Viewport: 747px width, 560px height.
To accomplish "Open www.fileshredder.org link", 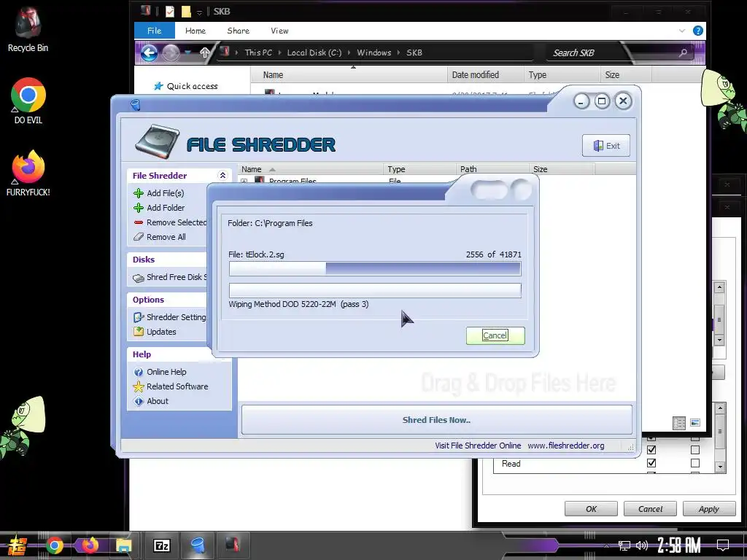I will 565,446.
